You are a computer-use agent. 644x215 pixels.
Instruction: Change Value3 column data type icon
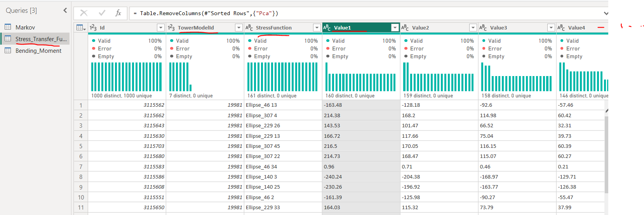[x=483, y=28]
